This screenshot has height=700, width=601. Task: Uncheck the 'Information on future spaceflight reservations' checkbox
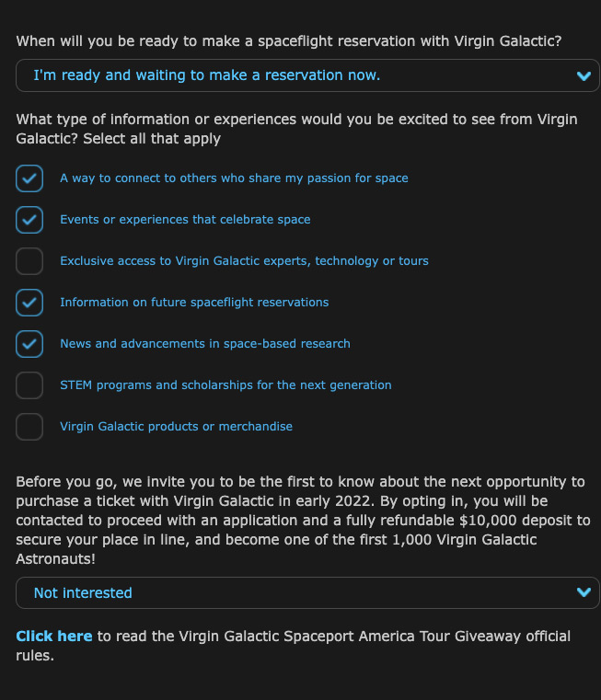[x=29, y=303]
